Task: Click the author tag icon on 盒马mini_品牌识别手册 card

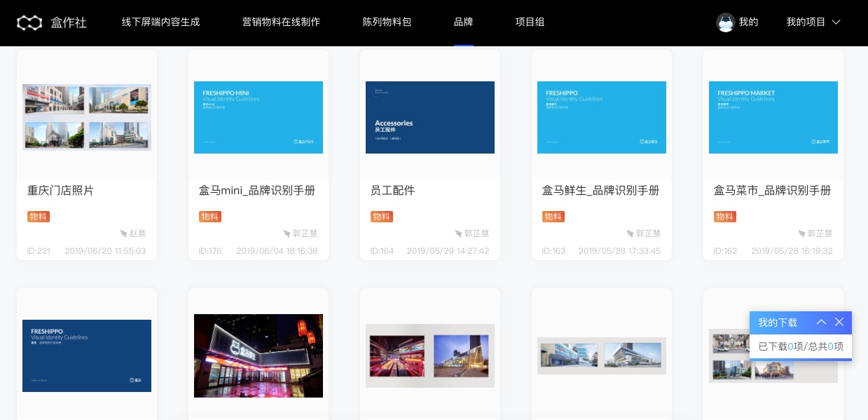Action: [287, 233]
